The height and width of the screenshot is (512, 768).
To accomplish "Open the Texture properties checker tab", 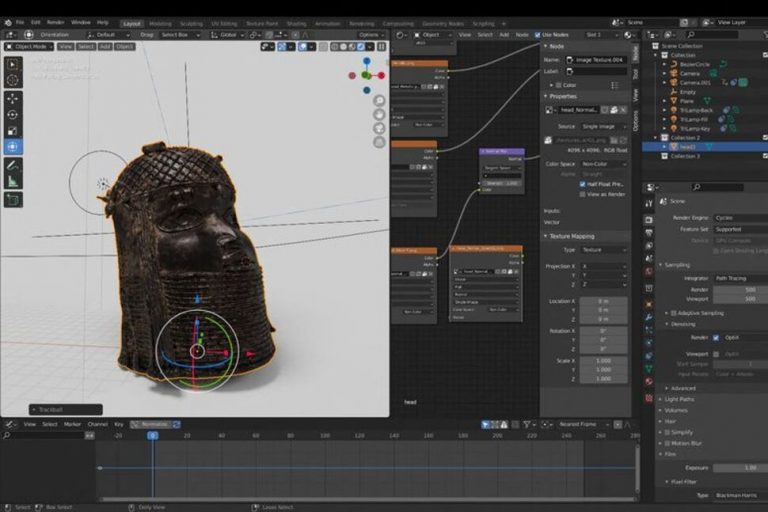I will point(648,398).
